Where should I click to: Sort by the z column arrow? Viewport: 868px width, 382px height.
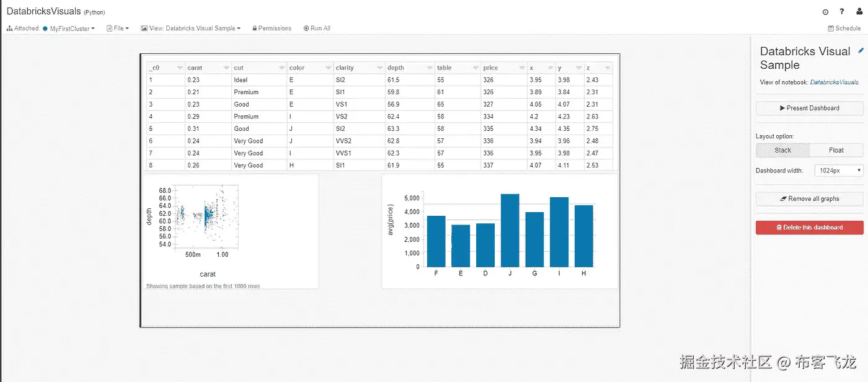click(x=608, y=68)
